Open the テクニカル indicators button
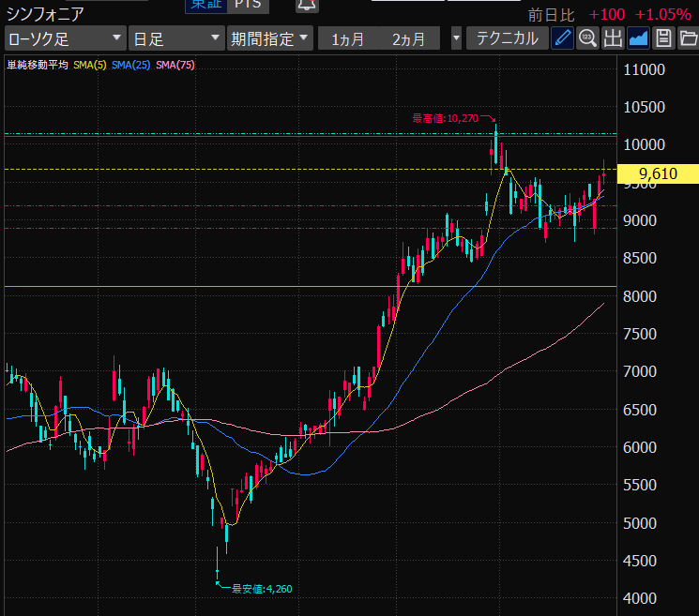699x616 pixels. tap(508, 38)
